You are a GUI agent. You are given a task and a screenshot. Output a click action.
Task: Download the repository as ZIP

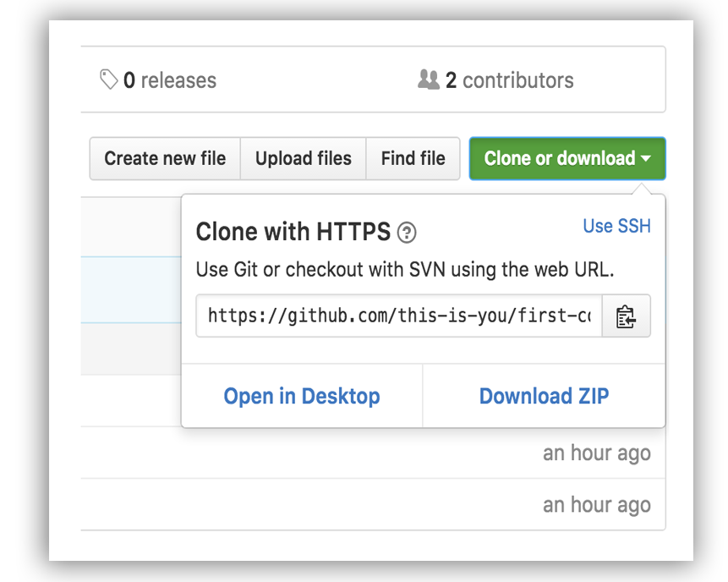click(544, 396)
